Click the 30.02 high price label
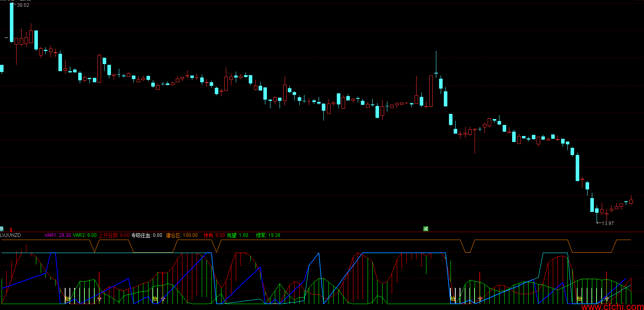 pos(23,5)
